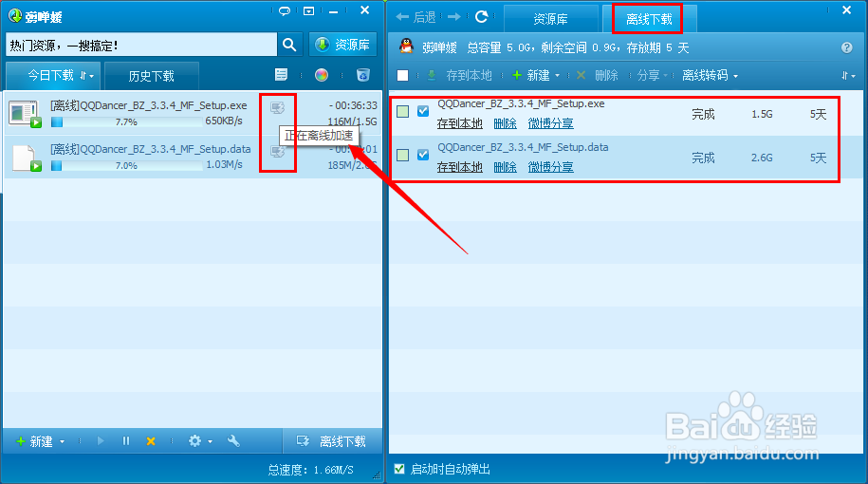Disable the 启动时自动弹出 checkbox
Viewport: 868px width, 484px height.
[x=399, y=469]
